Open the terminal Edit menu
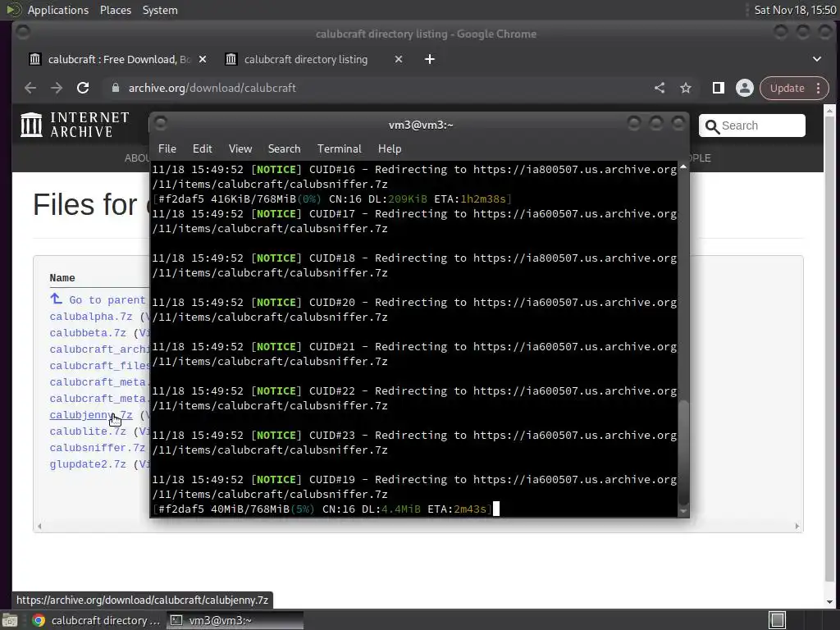840x630 pixels. click(202, 148)
